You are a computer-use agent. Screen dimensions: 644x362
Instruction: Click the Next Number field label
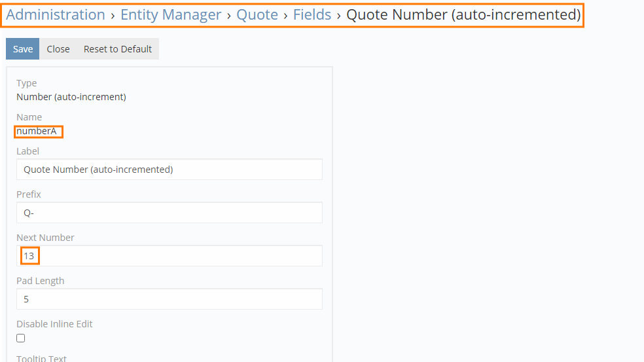45,238
